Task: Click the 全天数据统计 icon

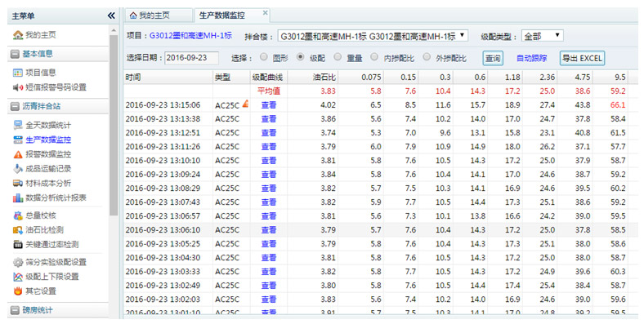Action: click(18, 125)
